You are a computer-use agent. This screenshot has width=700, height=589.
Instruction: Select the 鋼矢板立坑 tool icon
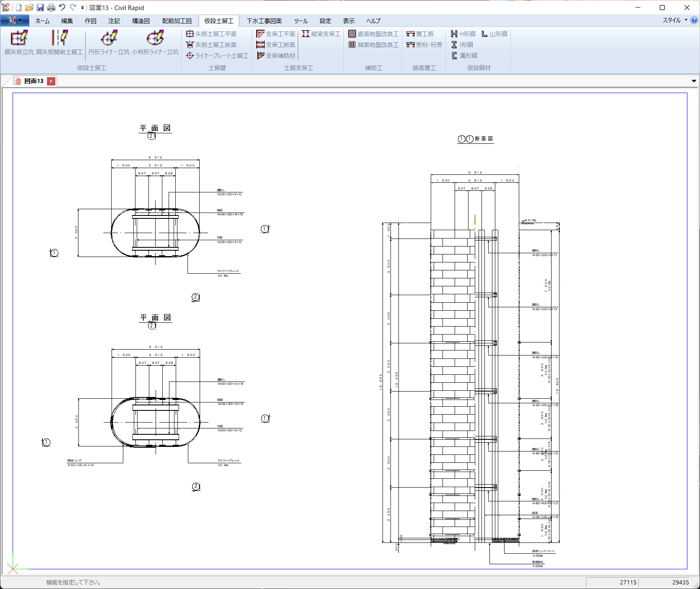coord(19,38)
